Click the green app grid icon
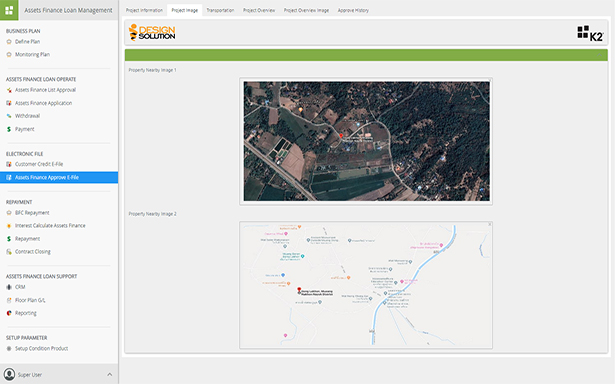615x384 pixels. point(9,10)
